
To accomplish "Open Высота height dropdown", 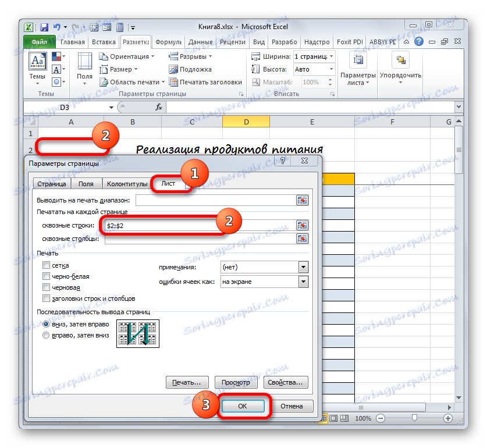I will click(x=331, y=69).
